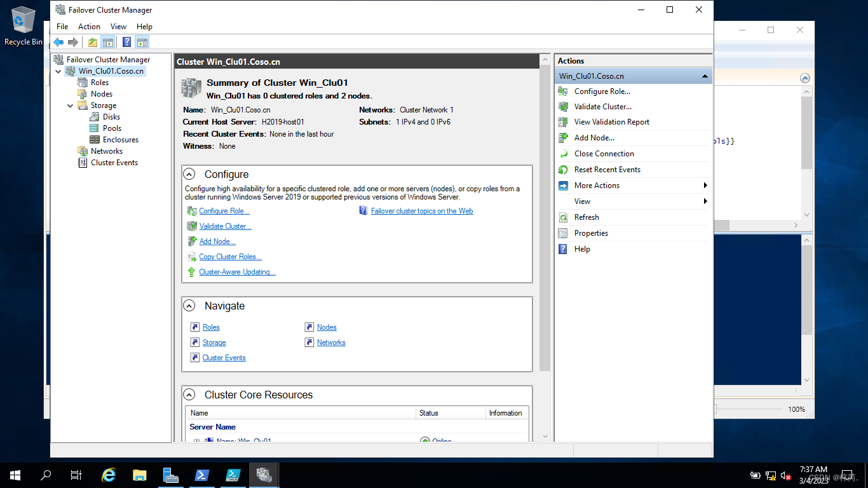Collapse the Configure section
The height and width of the screenshot is (488, 868).
189,174
